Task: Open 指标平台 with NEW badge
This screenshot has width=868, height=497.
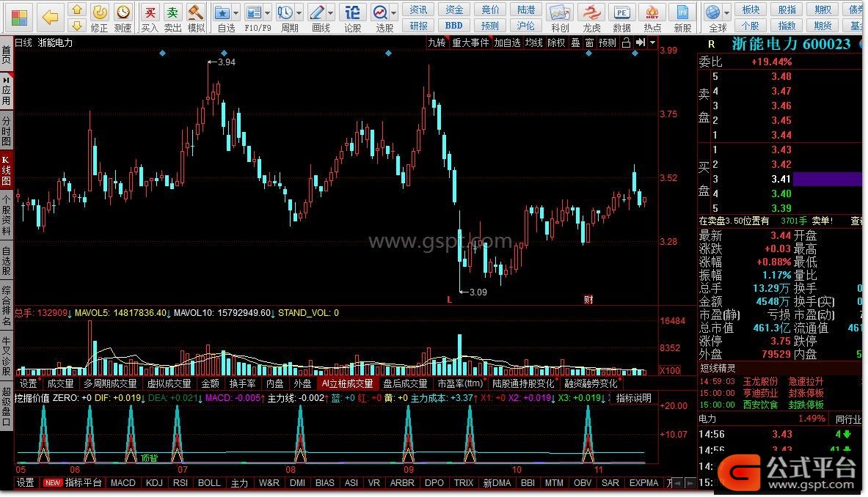Action: [x=73, y=482]
